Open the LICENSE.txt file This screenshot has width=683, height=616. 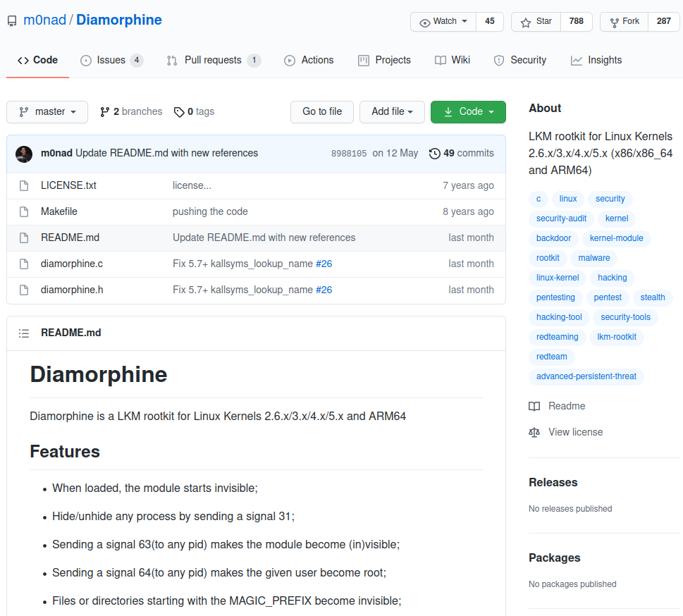[68, 185]
